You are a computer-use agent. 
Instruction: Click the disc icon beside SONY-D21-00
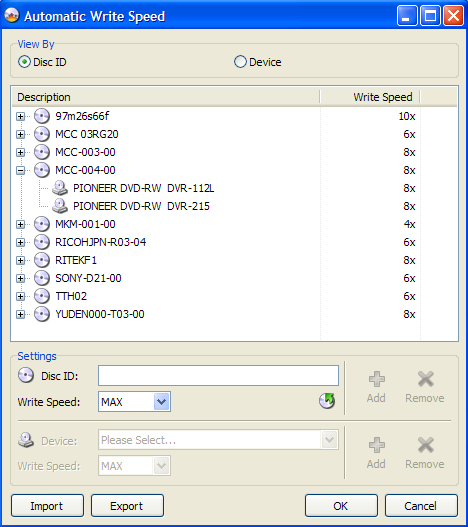[x=42, y=278]
